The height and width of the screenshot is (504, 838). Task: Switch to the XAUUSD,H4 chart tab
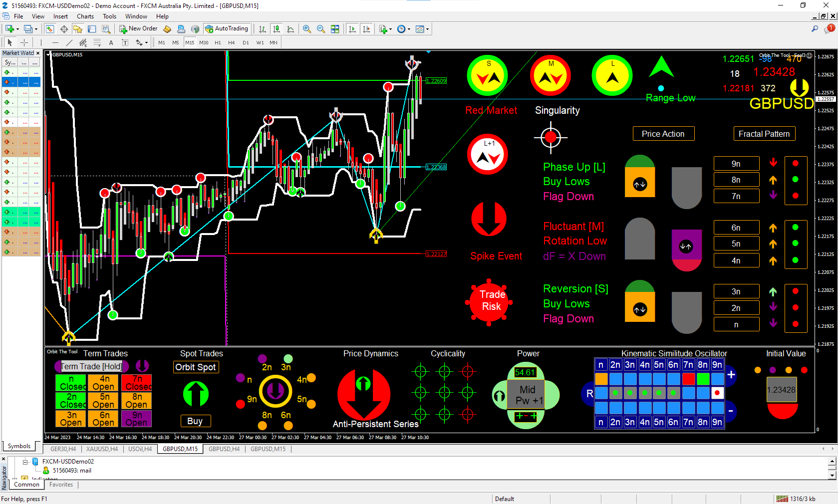[x=102, y=449]
